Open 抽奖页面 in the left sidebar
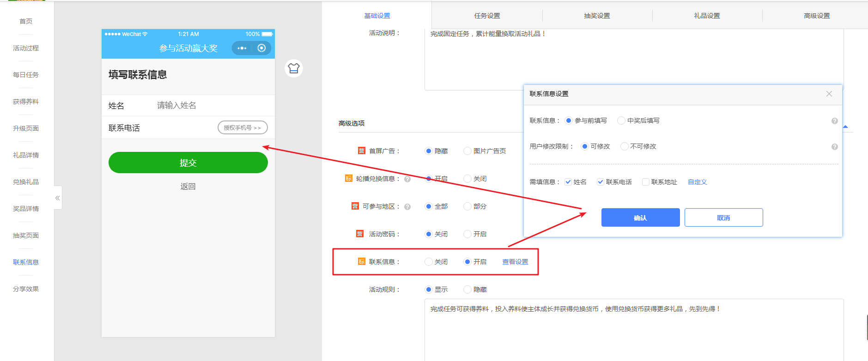Image resolution: width=868 pixels, height=361 pixels. tap(26, 235)
